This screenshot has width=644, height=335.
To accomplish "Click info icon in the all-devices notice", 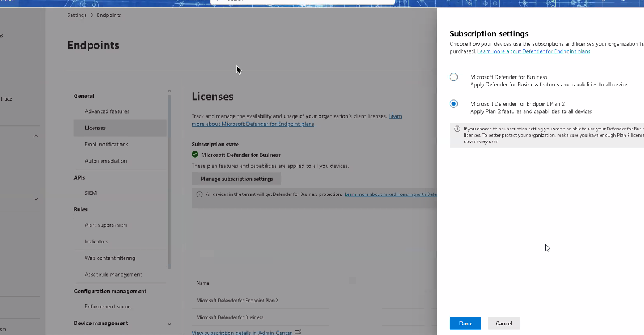I will (x=199, y=194).
